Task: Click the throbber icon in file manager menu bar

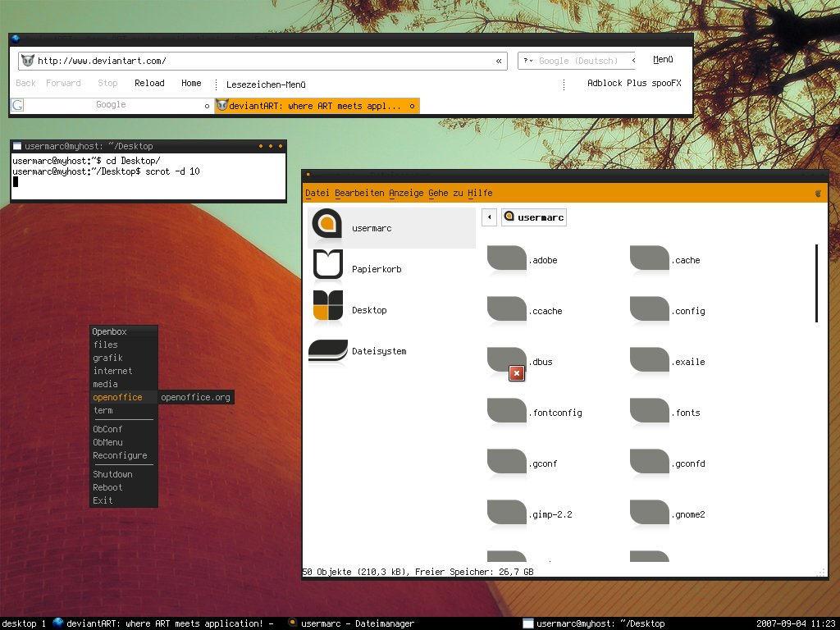Action: (x=818, y=194)
